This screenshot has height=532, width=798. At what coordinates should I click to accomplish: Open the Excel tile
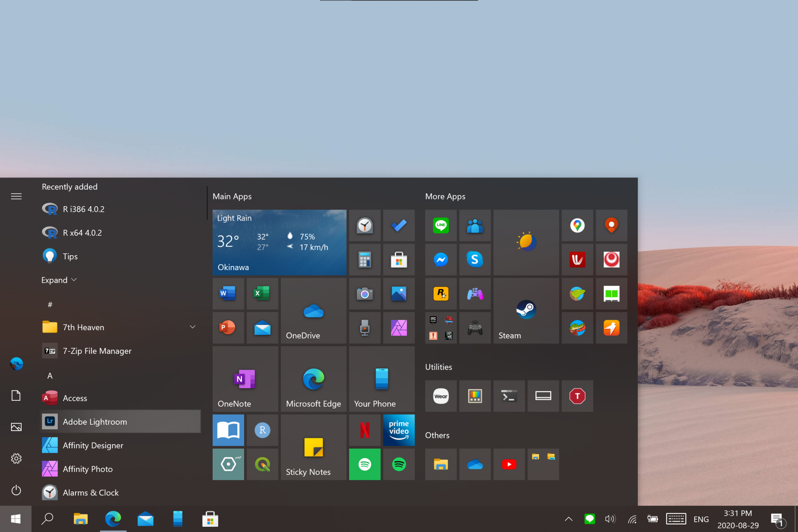click(x=262, y=294)
